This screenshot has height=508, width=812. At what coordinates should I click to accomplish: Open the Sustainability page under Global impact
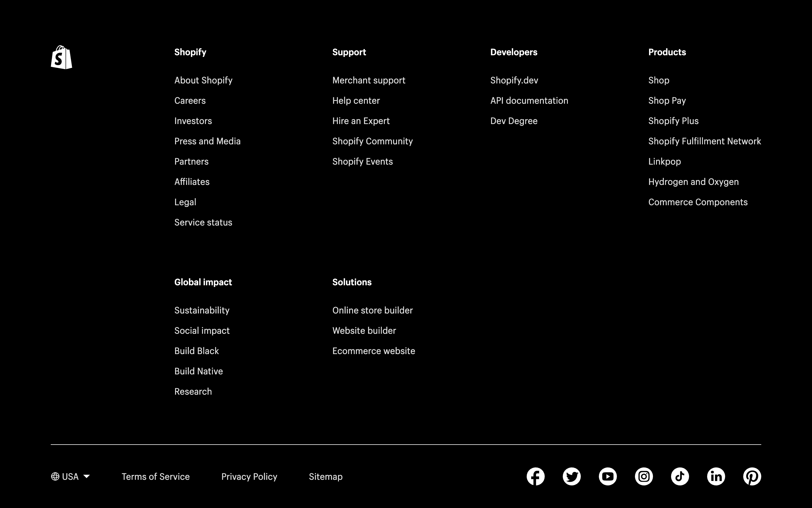click(202, 310)
